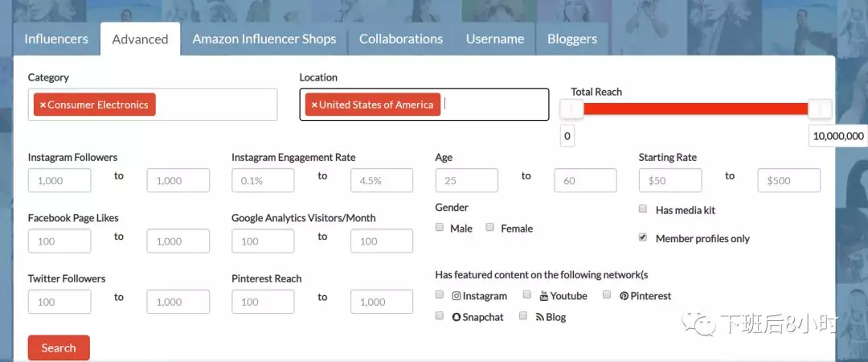868x362 pixels.
Task: Open the Bloggers tab
Action: pyautogui.click(x=571, y=39)
